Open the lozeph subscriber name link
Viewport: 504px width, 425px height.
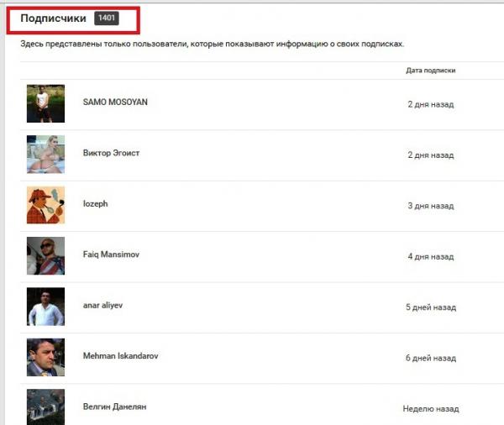click(95, 203)
